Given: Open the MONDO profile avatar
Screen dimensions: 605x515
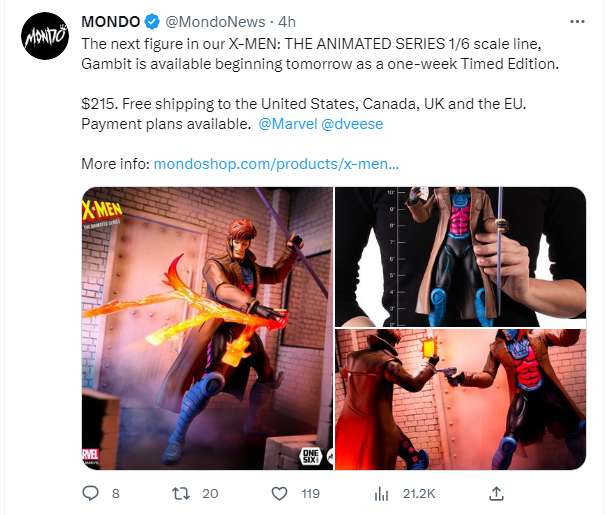Looking at the screenshot, I should tap(45, 36).
